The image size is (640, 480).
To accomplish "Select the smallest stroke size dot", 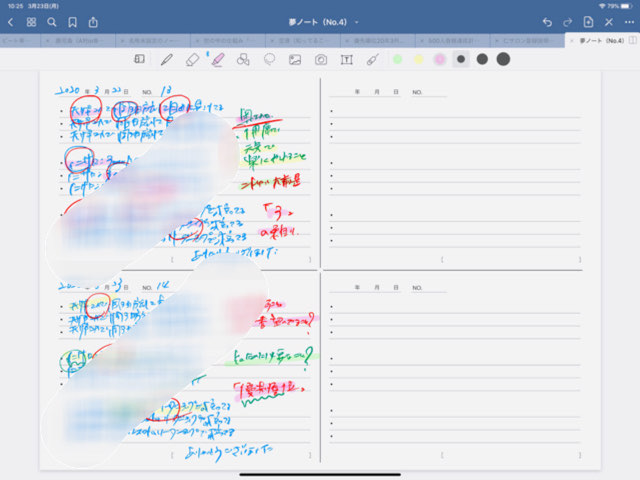I will tap(460, 60).
